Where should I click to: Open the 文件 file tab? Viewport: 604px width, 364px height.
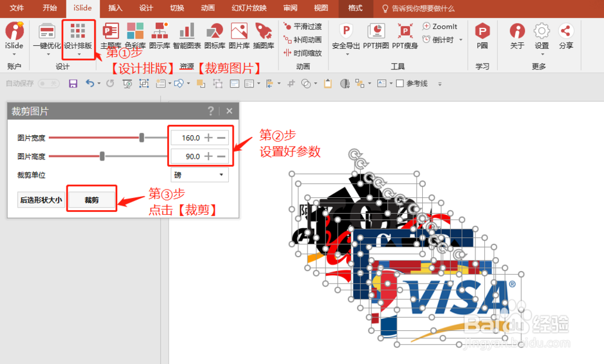point(16,8)
